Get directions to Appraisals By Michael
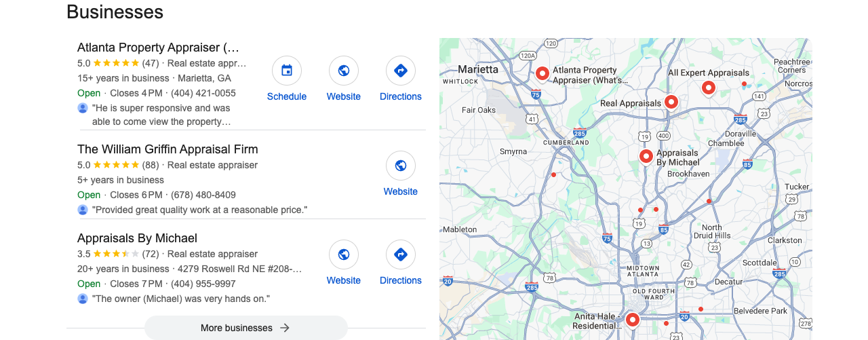 [x=401, y=254]
